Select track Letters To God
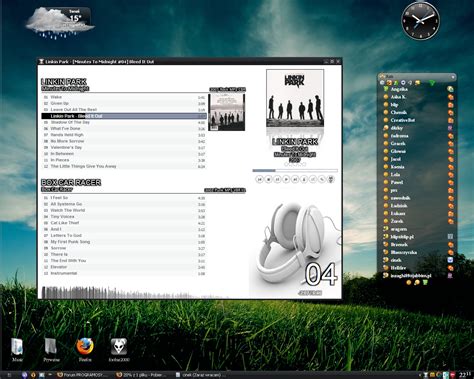Screen dimensions: 474x379 pos(124,236)
